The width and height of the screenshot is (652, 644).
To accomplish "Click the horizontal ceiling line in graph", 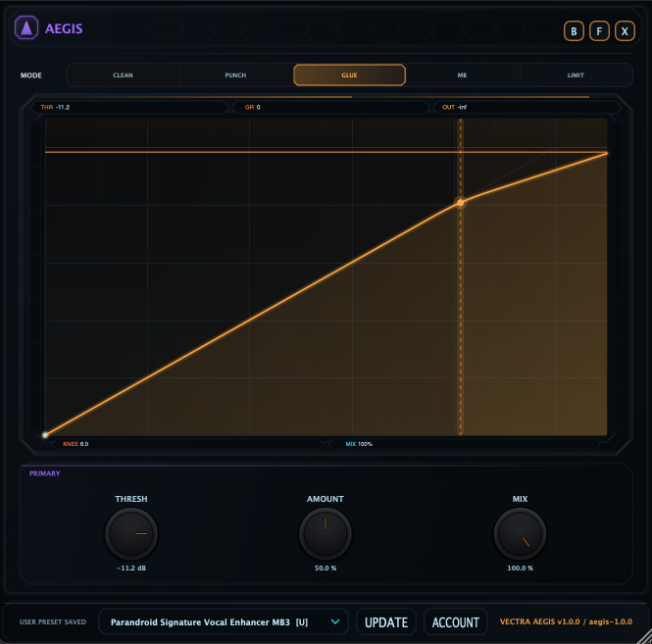I will (326, 152).
